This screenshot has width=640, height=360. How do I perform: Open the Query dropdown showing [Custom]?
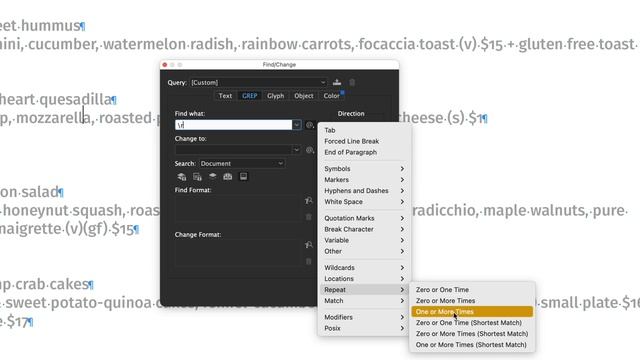258,82
